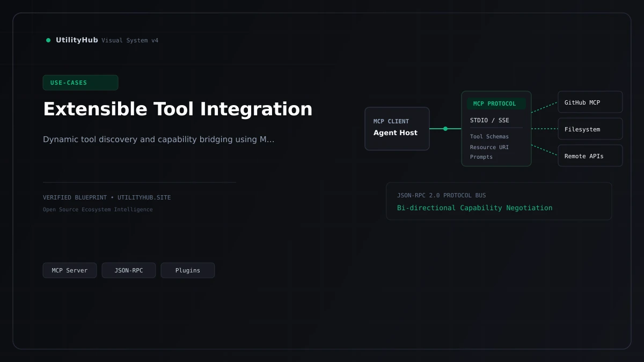Image resolution: width=644 pixels, height=362 pixels.
Task: Click the Visual System v4 label
Action: pos(130,41)
